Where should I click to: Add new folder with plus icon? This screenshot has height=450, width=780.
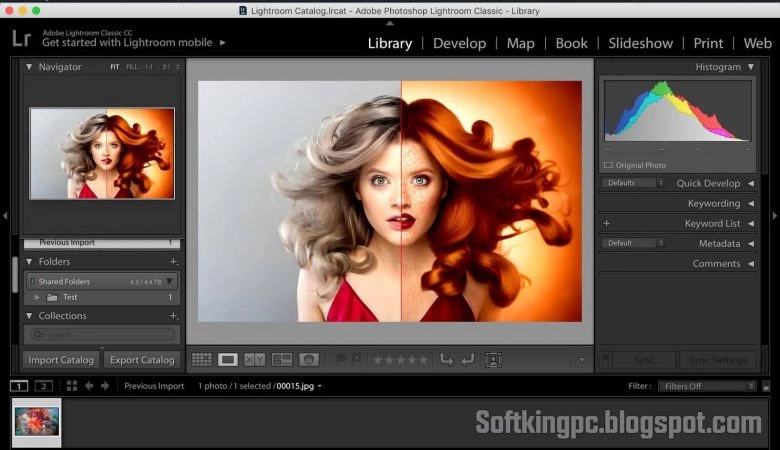[174, 262]
